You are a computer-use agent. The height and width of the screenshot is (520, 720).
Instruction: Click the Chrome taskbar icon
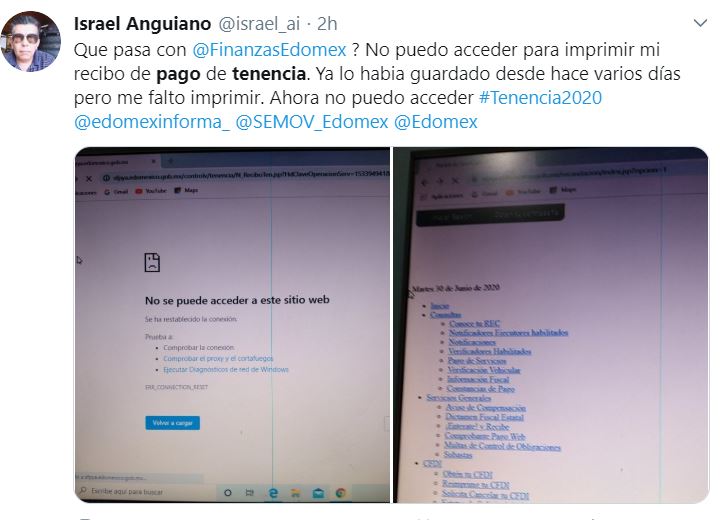point(340,493)
